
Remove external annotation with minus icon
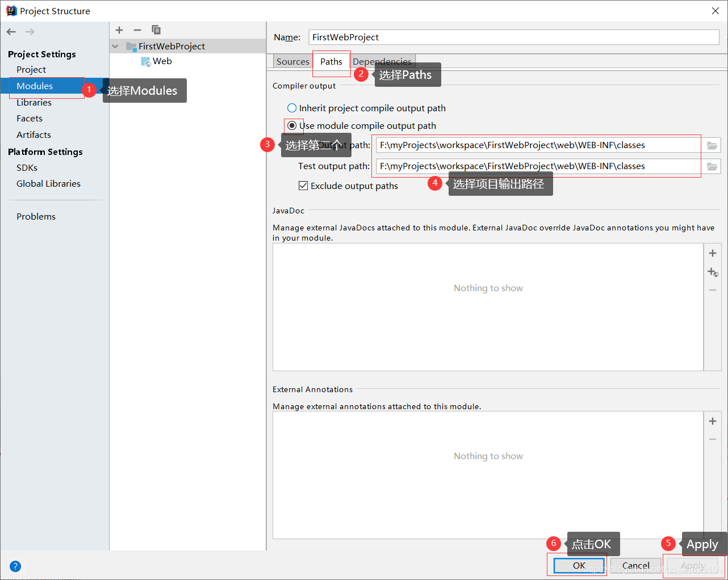pos(713,439)
